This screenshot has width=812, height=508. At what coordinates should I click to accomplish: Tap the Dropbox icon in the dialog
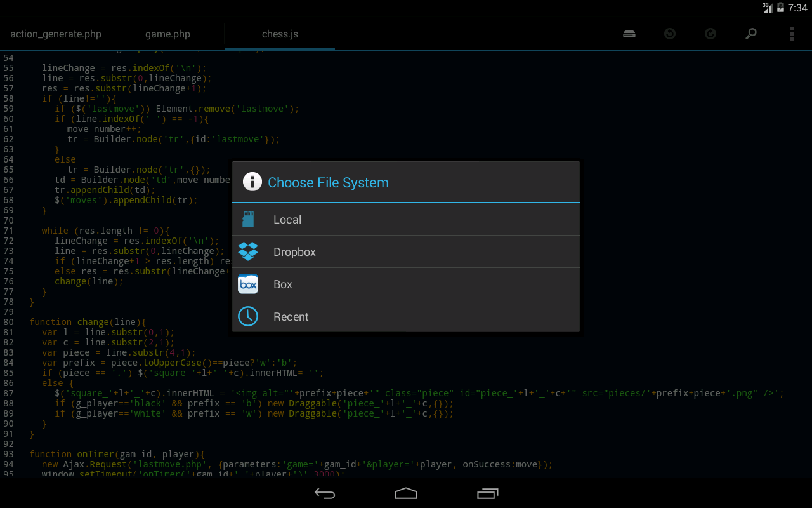(248, 251)
